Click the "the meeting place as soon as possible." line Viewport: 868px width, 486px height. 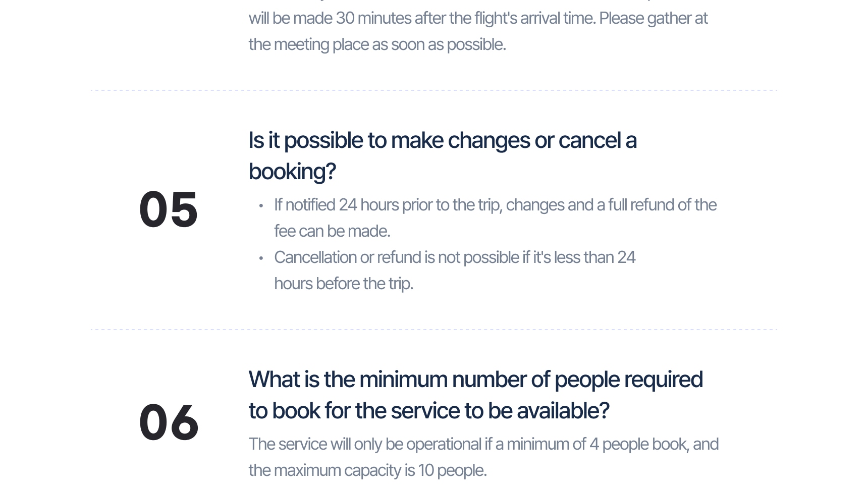(x=377, y=44)
